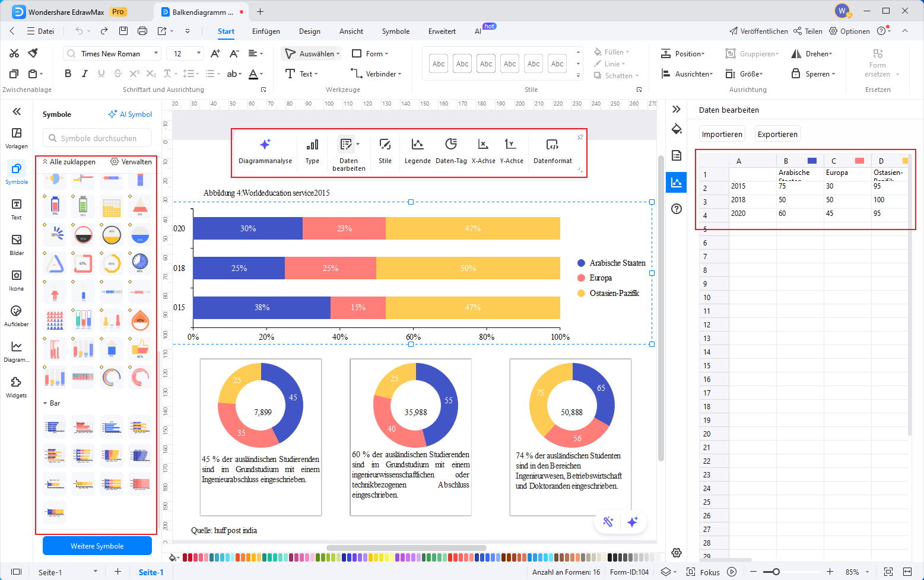Toggle Fokus mode in status bar
The width and height of the screenshot is (924, 580).
[703, 572]
